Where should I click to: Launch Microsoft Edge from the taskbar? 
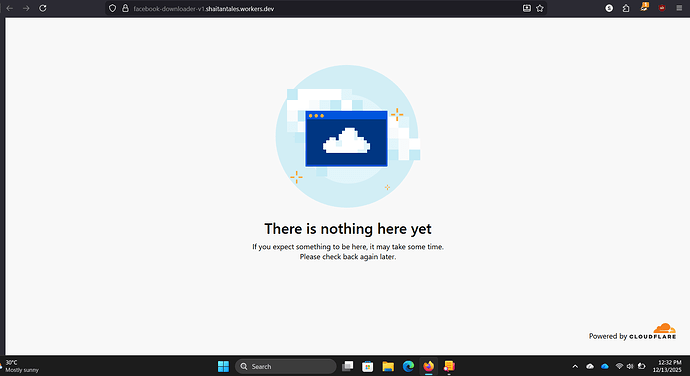(408, 366)
